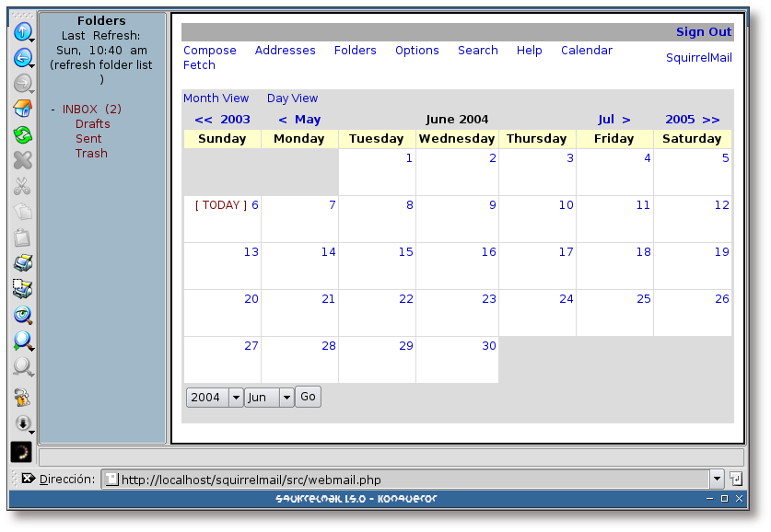This screenshot has width=771, height=532.
Task: Open Print using the printer icon
Action: coord(23,262)
